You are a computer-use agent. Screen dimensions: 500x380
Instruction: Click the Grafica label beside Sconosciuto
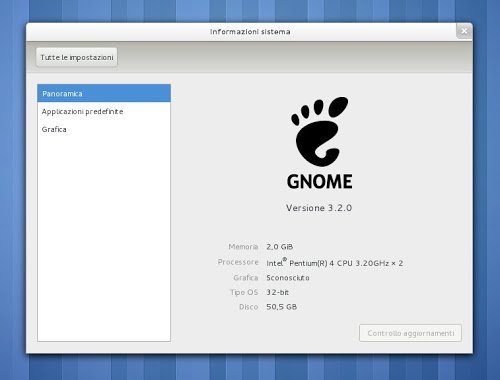246,278
